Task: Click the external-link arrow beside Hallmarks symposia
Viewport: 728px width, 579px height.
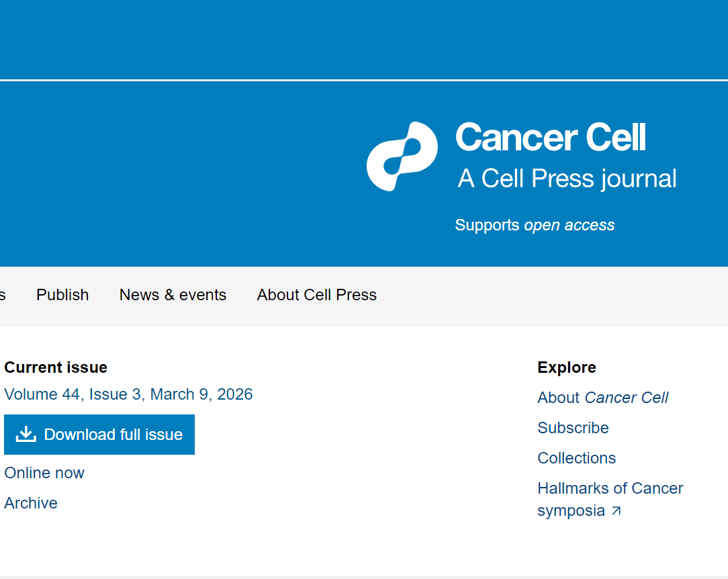Action: pyautogui.click(x=616, y=511)
